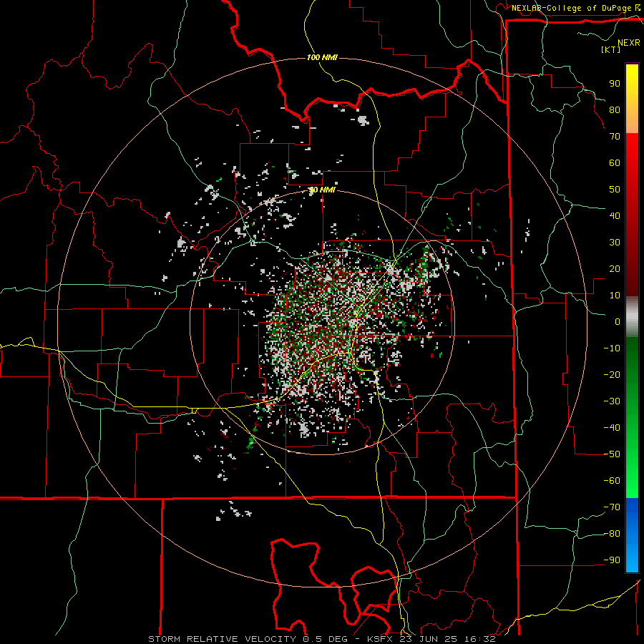Click the -90 scale value
The width and height of the screenshot is (644, 644).
(612, 560)
